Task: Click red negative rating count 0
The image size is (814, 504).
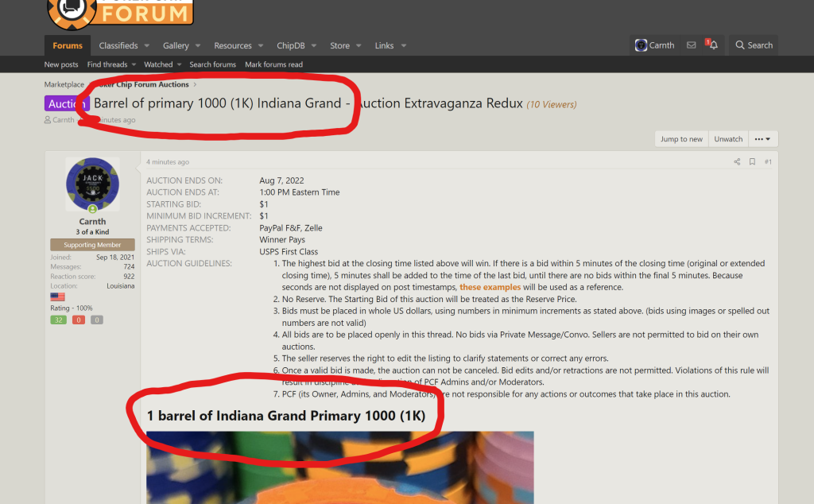Action: (x=79, y=320)
